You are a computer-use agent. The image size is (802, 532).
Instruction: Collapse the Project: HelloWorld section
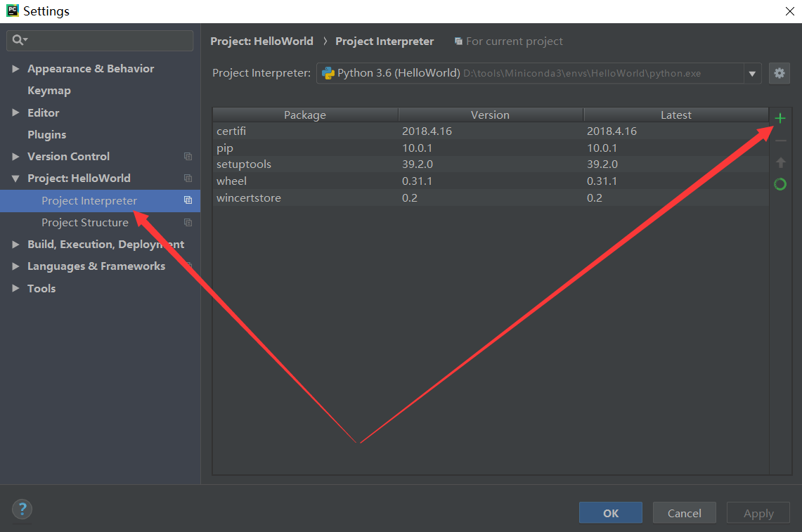pos(15,178)
